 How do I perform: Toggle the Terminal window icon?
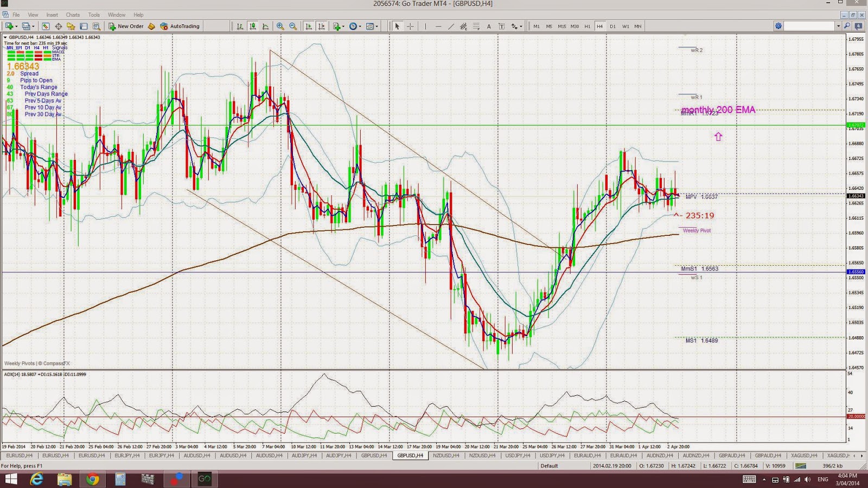coord(84,26)
